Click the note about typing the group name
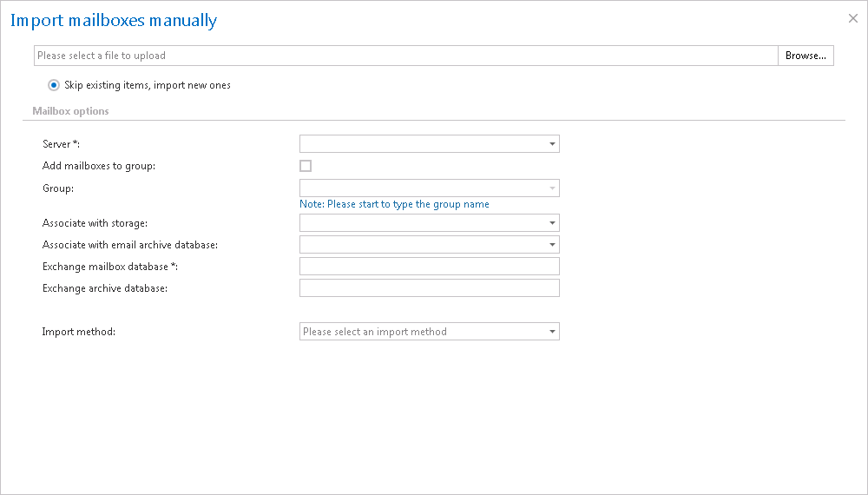868x495 pixels. point(394,204)
